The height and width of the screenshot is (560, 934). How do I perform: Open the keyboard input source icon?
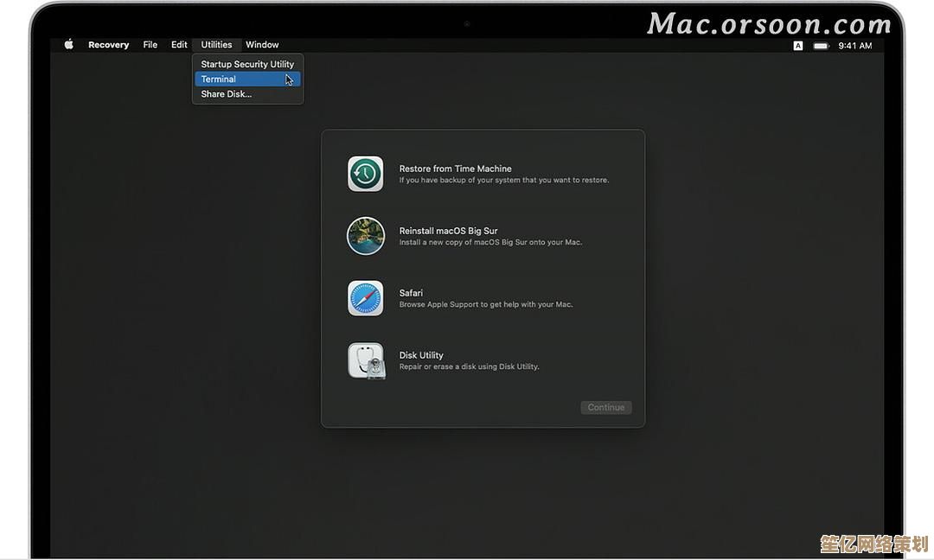point(797,45)
